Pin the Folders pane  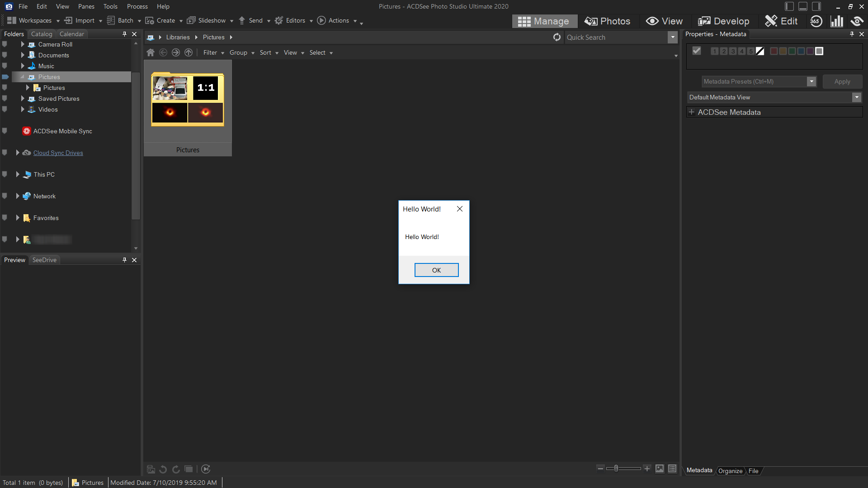click(x=124, y=34)
